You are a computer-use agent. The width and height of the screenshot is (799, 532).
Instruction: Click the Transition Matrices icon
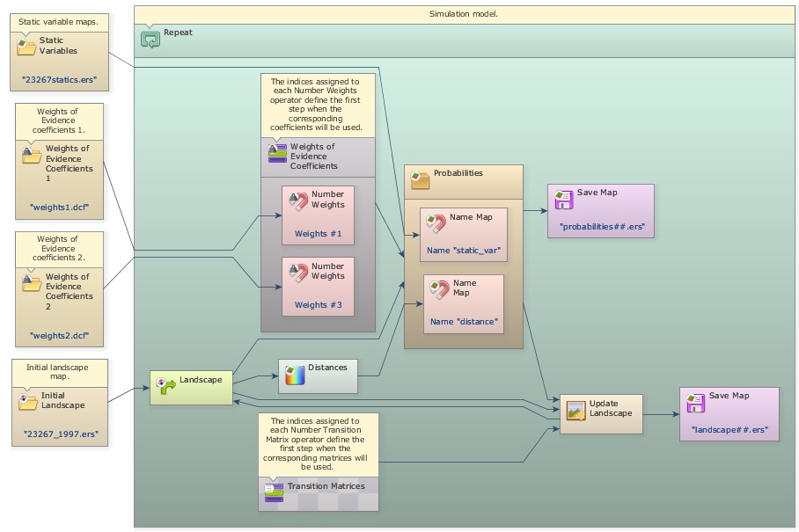275,488
